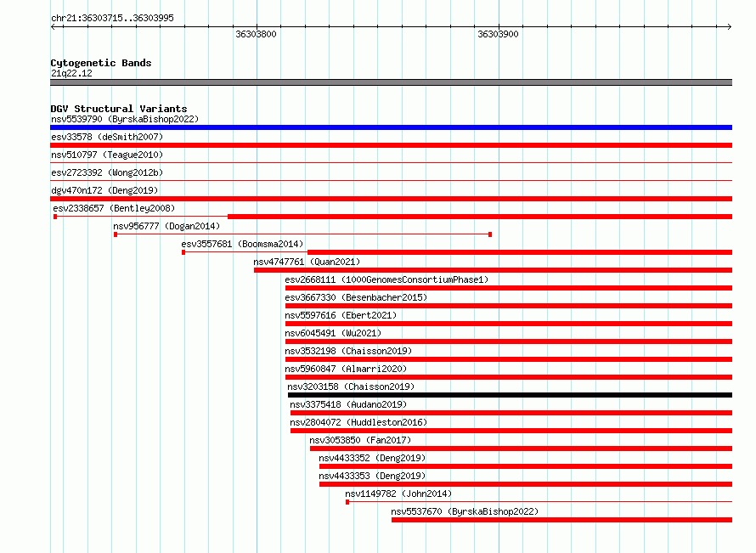The image size is (756, 553).
Task: Click the 36303800 ruler position label
Action: click(x=256, y=34)
